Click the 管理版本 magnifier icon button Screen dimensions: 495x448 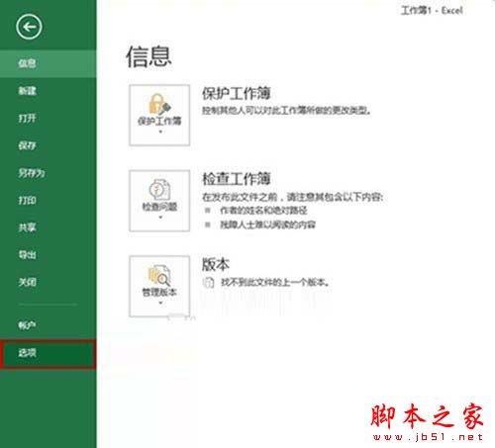point(159,286)
